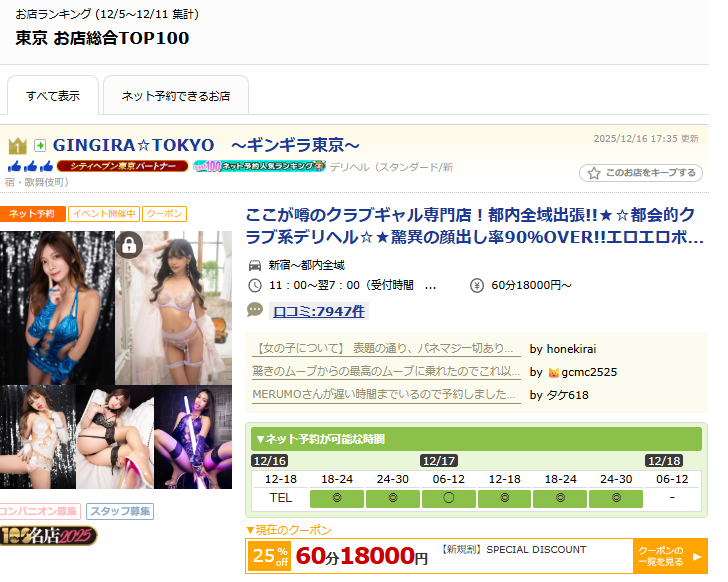Click the padlock icon on the photo
Image resolution: width=728 pixels, height=582 pixels.
130,245
